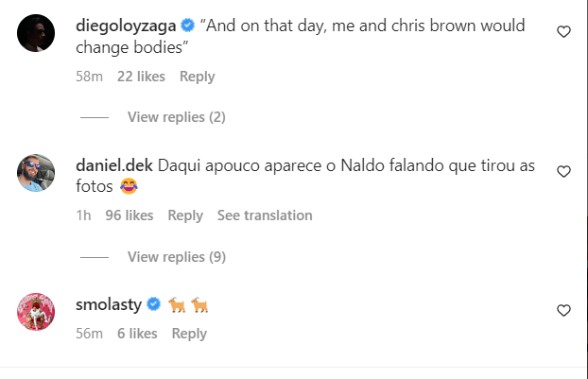Screen dimensions: 588x379
Task: See translation of daniel.dek's comment
Action: click(265, 215)
